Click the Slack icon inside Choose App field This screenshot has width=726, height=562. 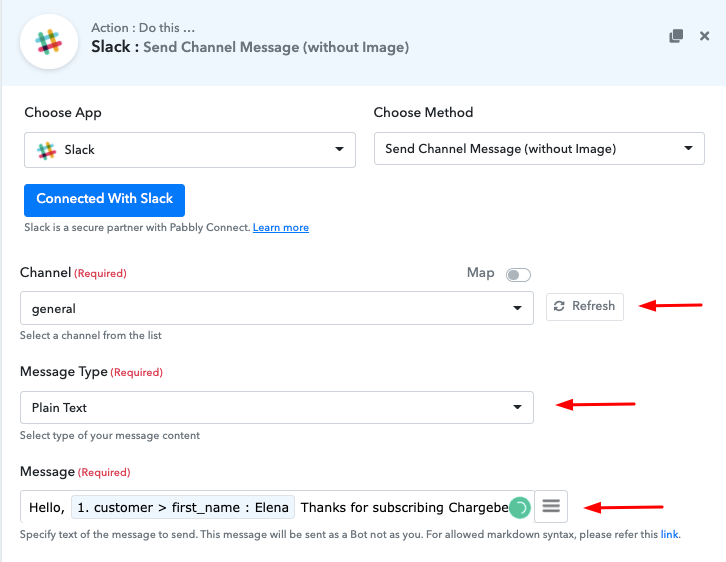click(x=46, y=150)
